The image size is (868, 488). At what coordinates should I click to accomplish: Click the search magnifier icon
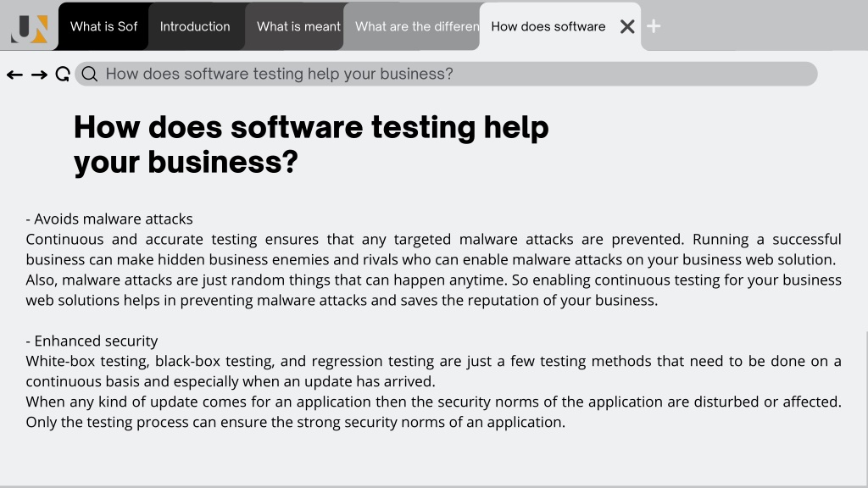click(90, 75)
